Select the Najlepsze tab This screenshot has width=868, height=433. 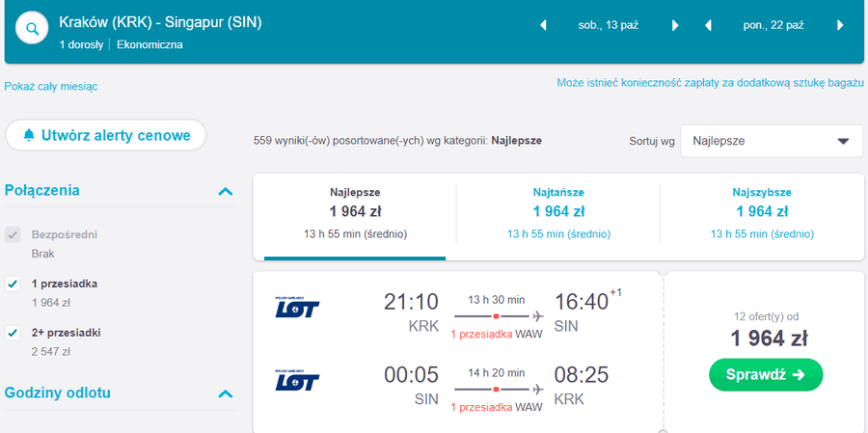[x=355, y=211]
